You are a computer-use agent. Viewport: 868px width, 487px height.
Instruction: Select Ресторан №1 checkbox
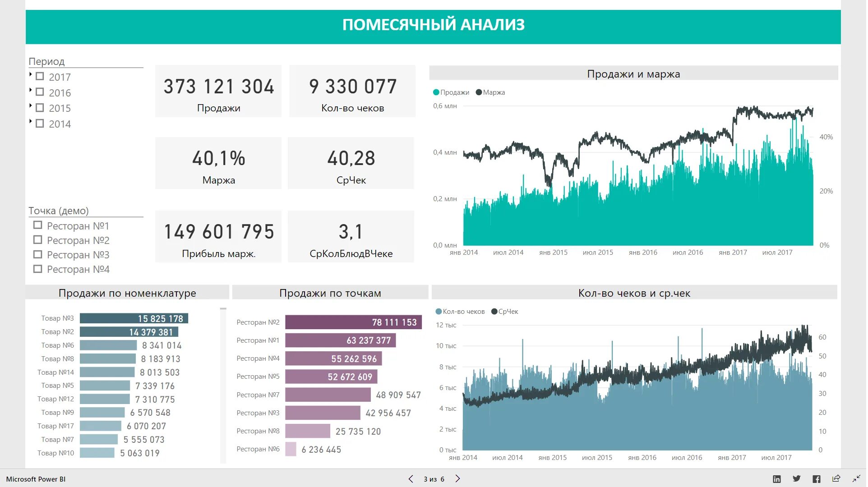38,225
